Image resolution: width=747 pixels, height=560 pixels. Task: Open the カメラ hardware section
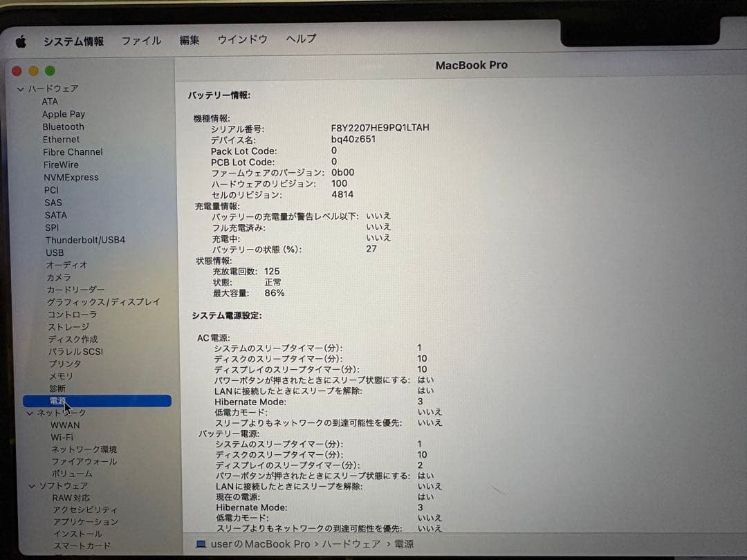tap(59, 277)
